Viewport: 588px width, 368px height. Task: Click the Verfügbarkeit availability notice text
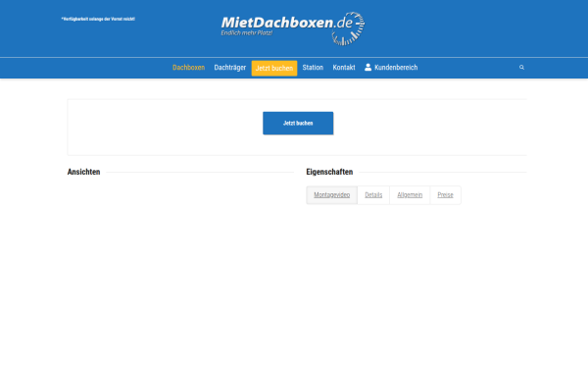(98, 19)
